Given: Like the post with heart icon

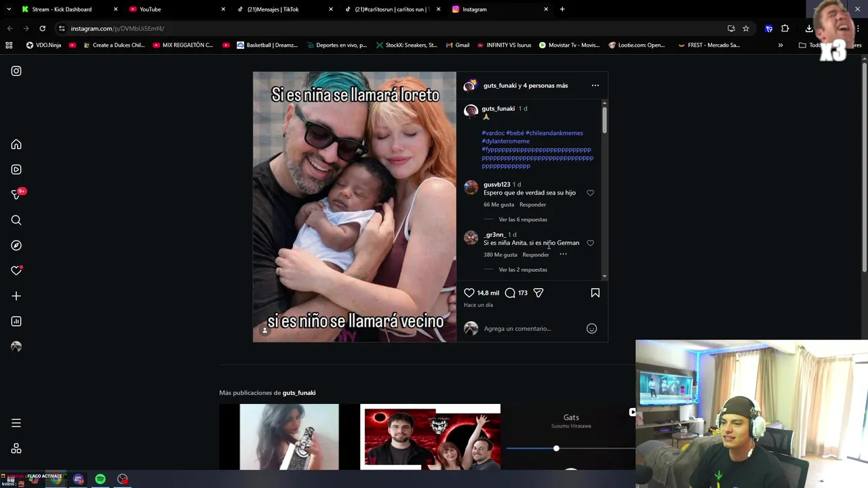Looking at the screenshot, I should tap(469, 293).
